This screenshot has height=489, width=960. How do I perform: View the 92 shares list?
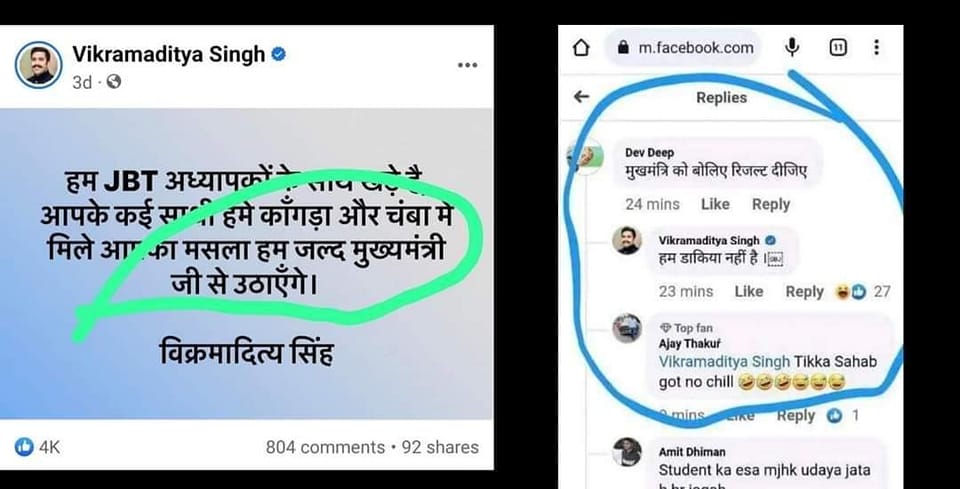[x=440, y=447]
